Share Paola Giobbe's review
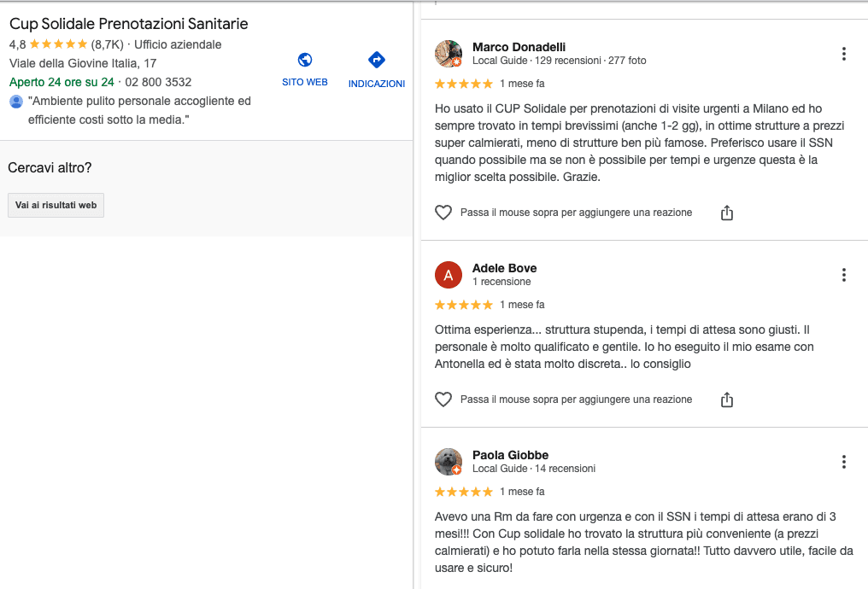Screen dimensions: 868x589 (727, 585)
